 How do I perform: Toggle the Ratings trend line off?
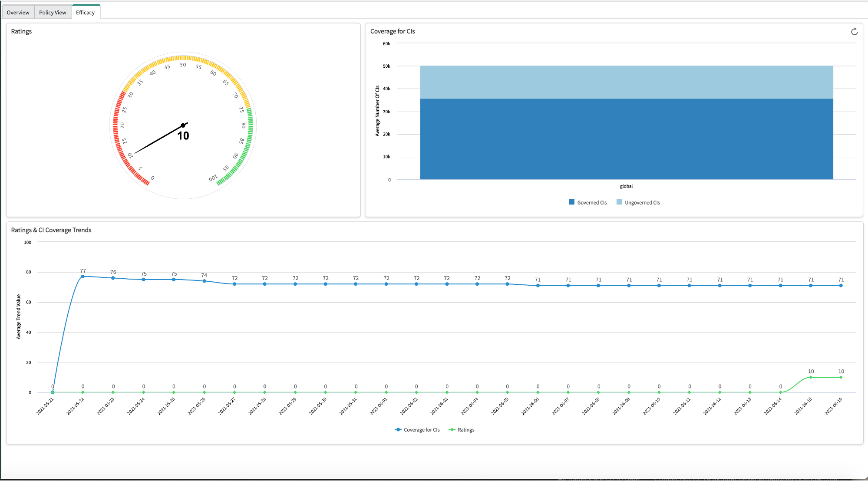click(467, 429)
